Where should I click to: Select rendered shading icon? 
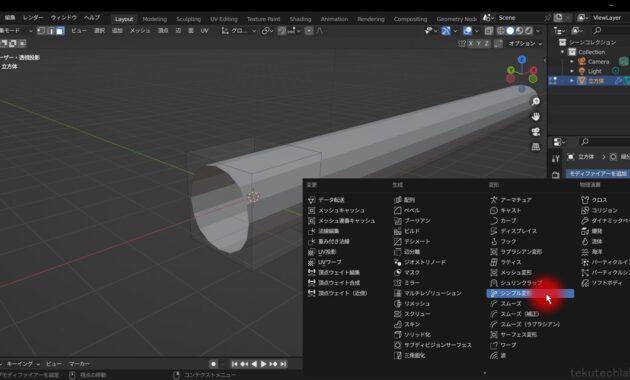[x=529, y=31]
